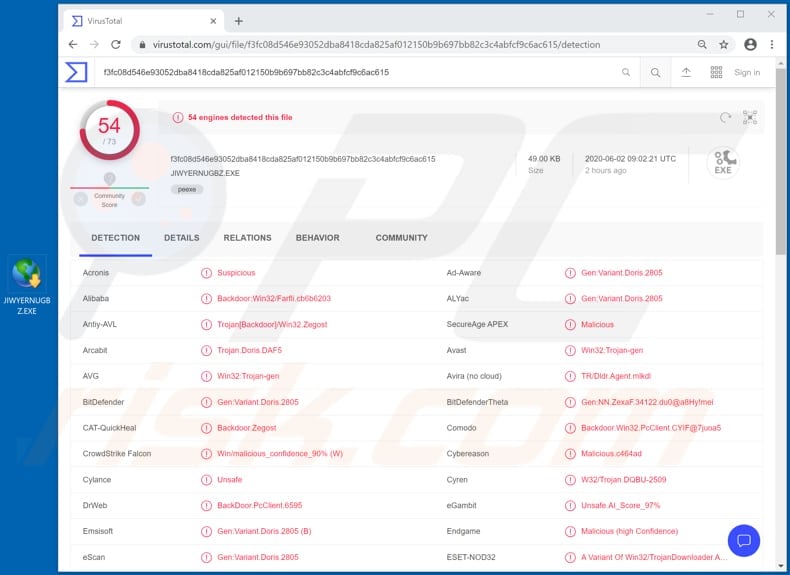Viewport: 790px width, 575px height.
Task: Click DrWeb result BackDoor.PcClient.6595
Action: 259,505
